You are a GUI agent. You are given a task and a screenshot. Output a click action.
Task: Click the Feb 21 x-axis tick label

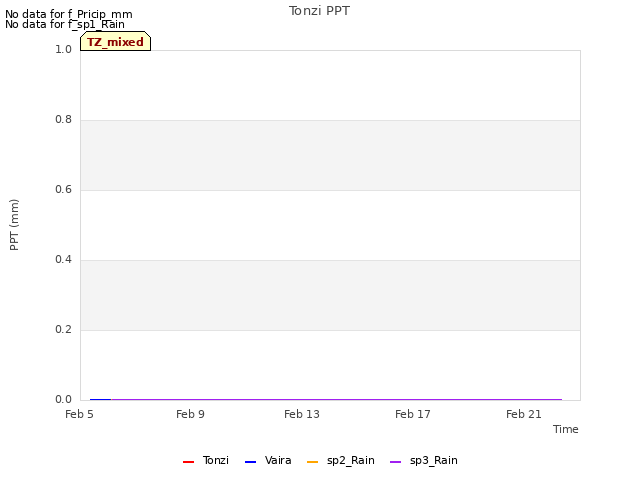524,414
